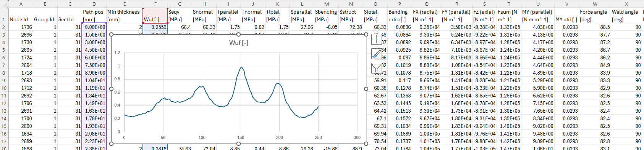Click cell with Node Id 2696
Image resolution: width=644 pixels, height=150 pixels.
[x=21, y=35]
